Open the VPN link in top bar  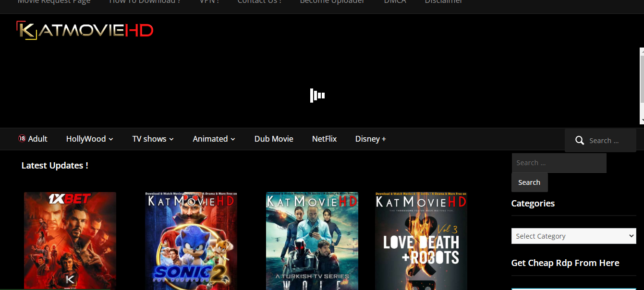tap(209, 2)
